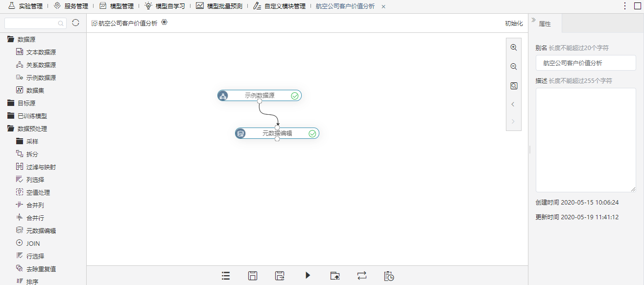Image resolution: width=644 pixels, height=285 pixels.
Task: Close the 航空公司客户价值分析 tab
Action: [x=383, y=6]
